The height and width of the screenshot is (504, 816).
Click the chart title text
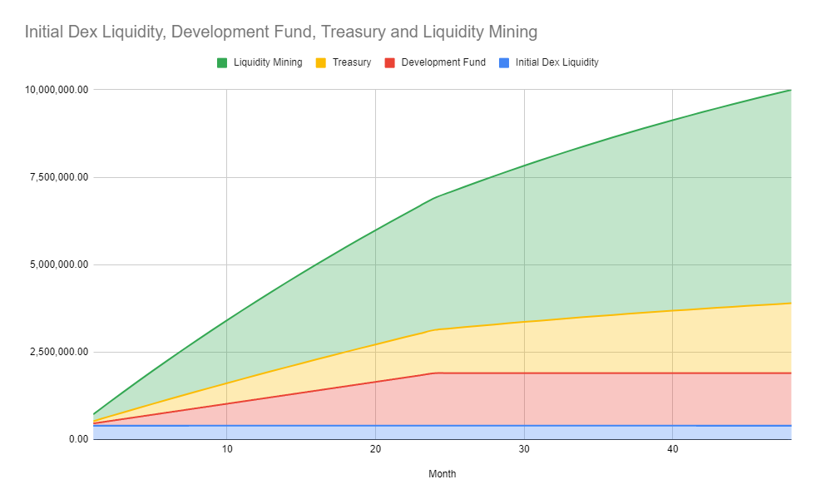coord(281,32)
